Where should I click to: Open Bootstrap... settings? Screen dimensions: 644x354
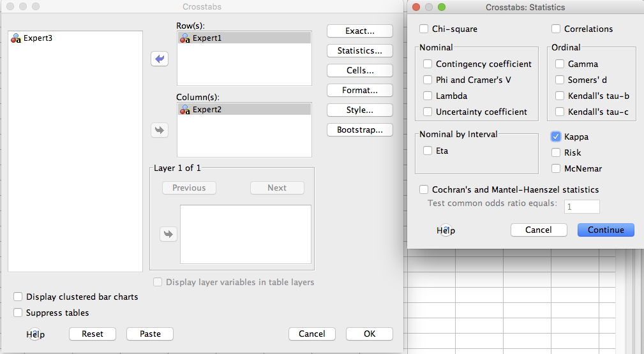pos(360,129)
